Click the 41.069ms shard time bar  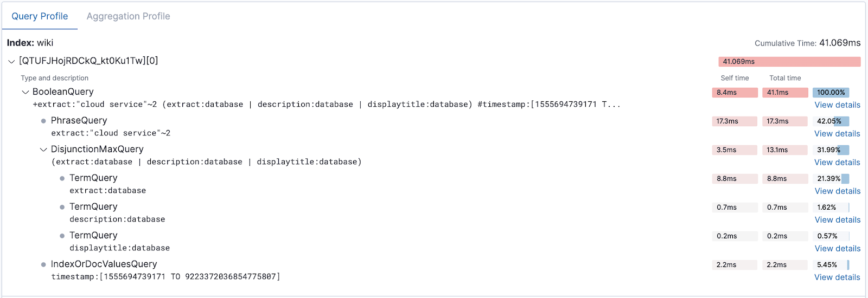(x=789, y=62)
